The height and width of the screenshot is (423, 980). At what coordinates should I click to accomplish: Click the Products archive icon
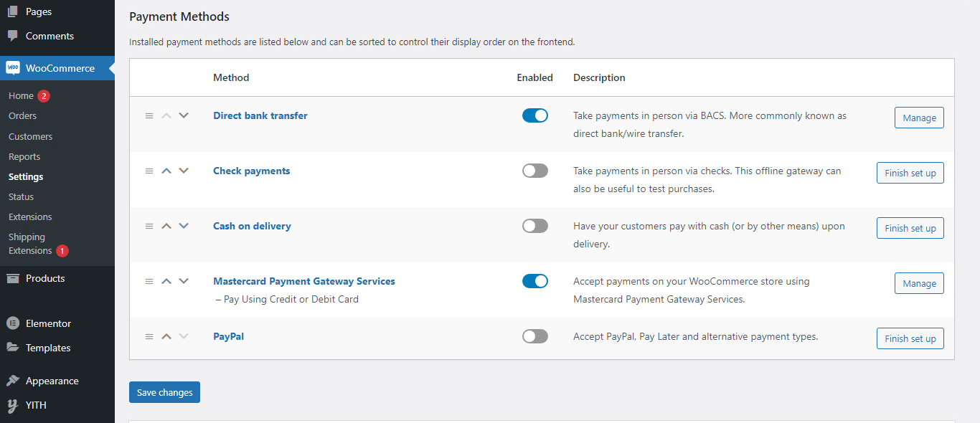[x=13, y=278]
